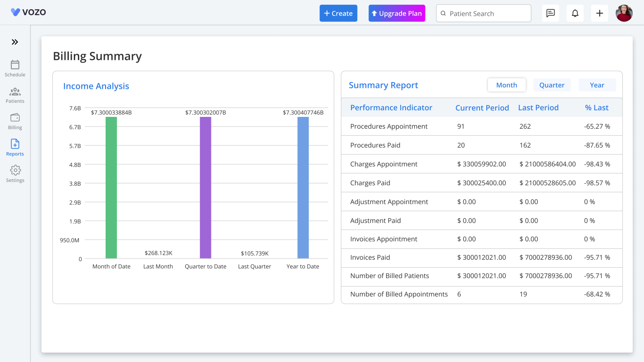Screen dimensions: 644x362
Task: Open the messages chat icon in the header
Action: click(551, 13)
